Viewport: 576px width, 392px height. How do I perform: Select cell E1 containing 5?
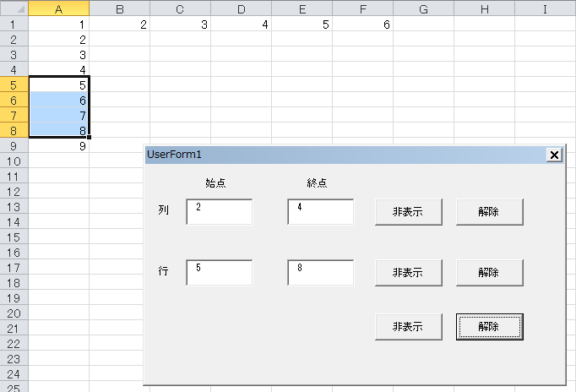pos(302,24)
